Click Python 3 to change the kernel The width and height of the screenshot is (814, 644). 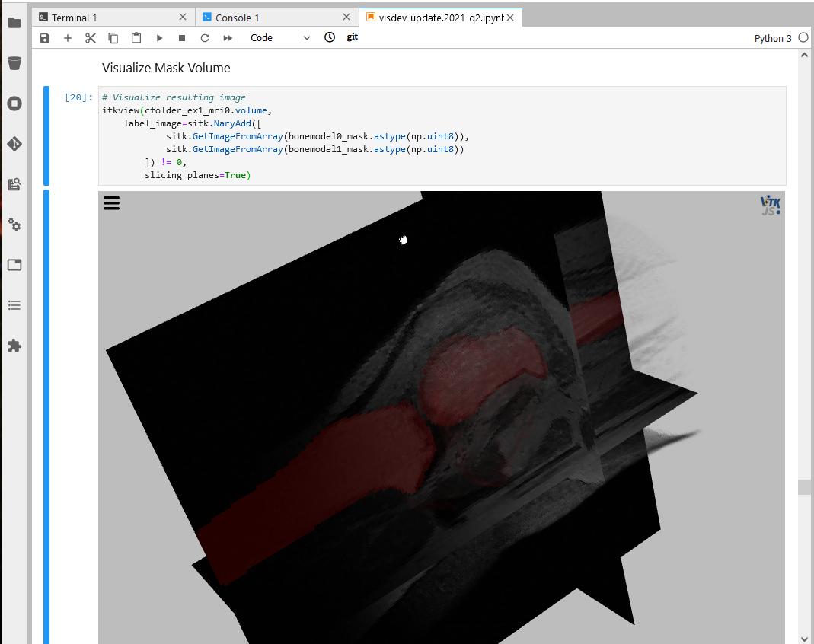click(x=774, y=37)
